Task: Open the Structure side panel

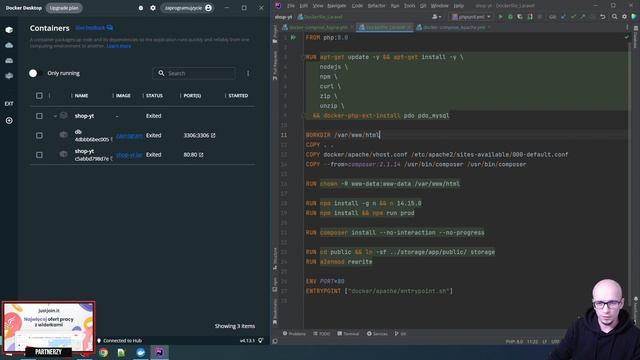Action: pyautogui.click(x=275, y=259)
